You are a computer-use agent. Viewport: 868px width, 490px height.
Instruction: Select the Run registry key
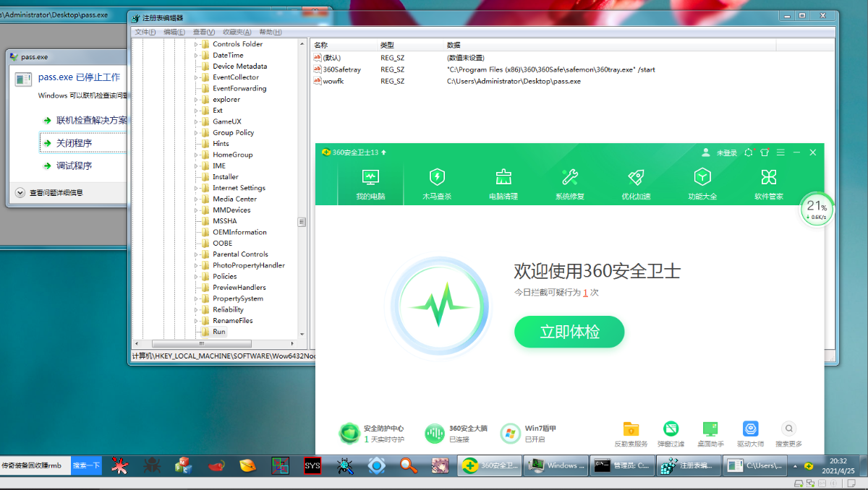(x=218, y=332)
